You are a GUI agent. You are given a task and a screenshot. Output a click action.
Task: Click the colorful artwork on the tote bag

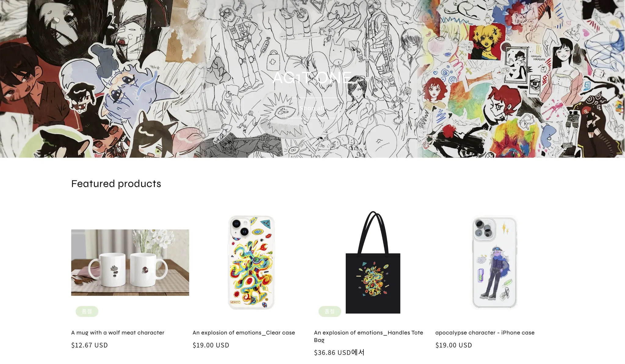click(373, 279)
